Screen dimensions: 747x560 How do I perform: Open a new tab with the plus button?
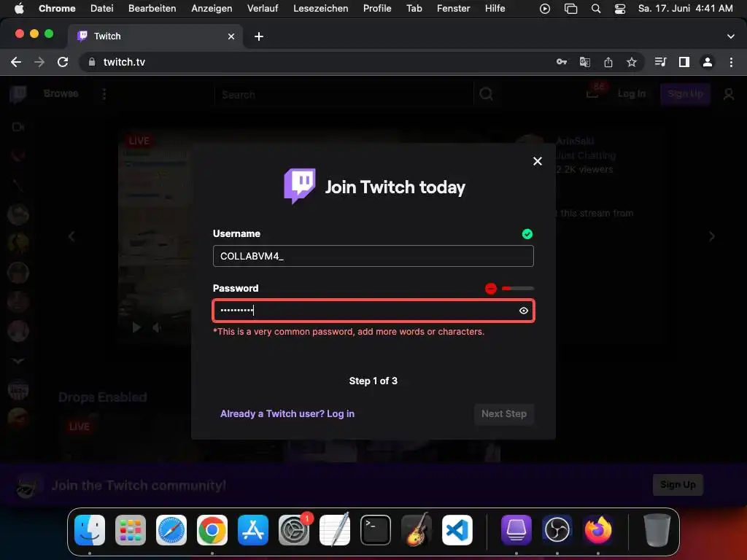point(259,36)
